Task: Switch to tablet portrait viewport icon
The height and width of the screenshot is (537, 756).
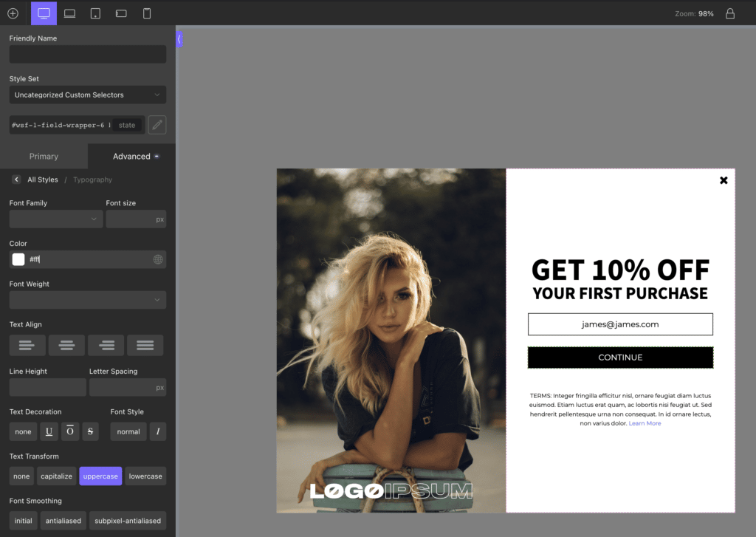Action: pyautogui.click(x=95, y=13)
